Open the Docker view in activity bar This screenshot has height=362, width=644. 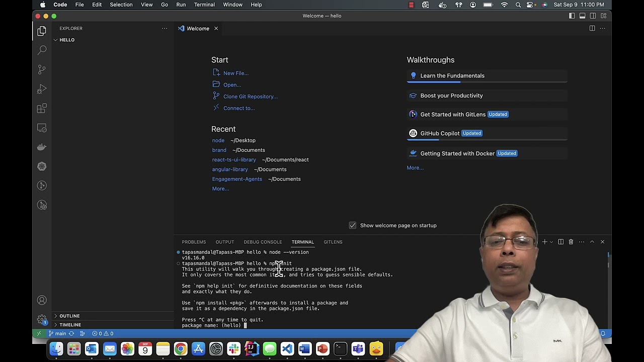[x=42, y=147]
